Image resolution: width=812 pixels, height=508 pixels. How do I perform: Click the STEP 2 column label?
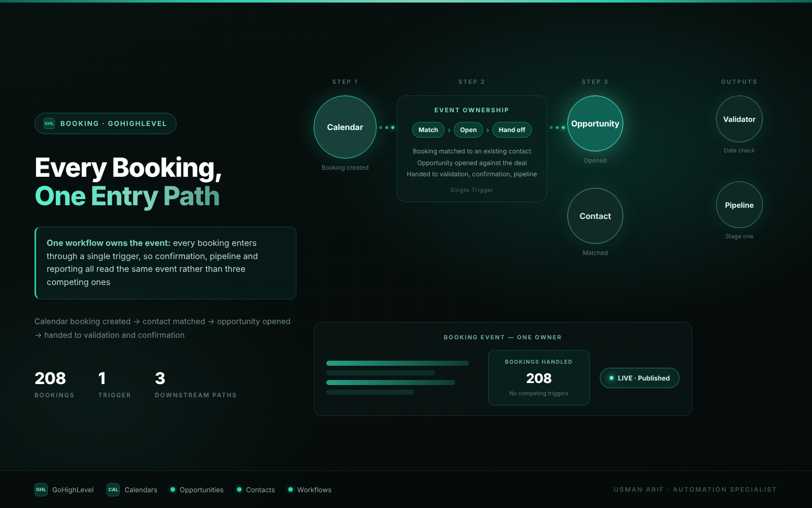pyautogui.click(x=471, y=82)
